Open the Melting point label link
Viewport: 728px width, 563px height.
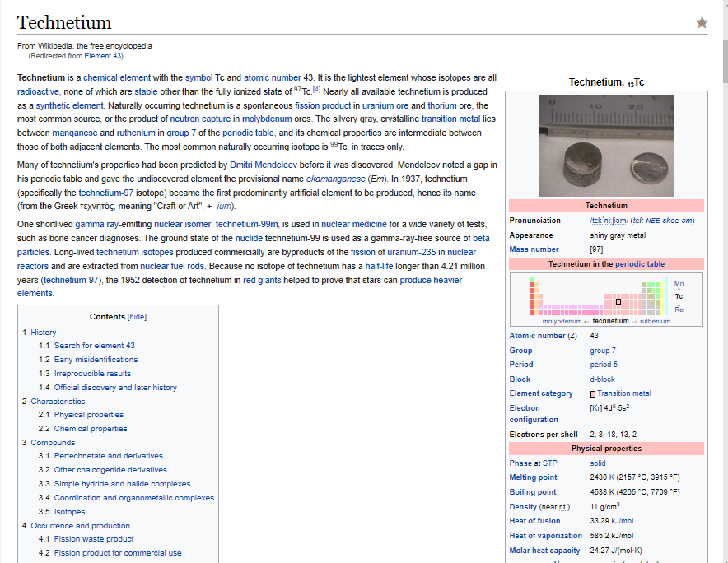533,477
